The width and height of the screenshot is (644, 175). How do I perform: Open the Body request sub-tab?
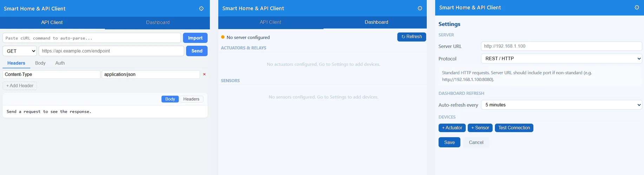(x=40, y=63)
